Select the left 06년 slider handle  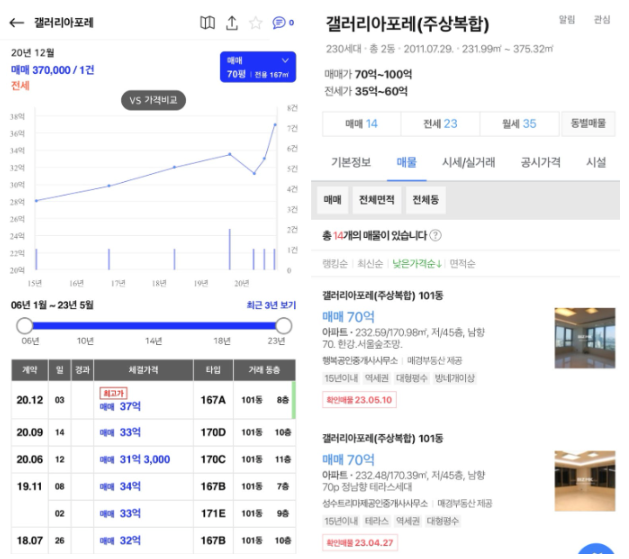point(24,326)
